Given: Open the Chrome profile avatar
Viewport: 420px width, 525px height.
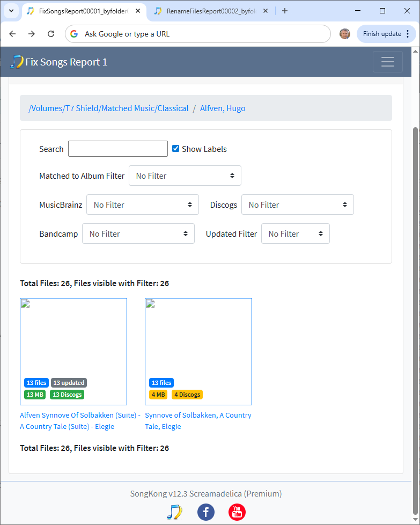Looking at the screenshot, I should pyautogui.click(x=345, y=34).
